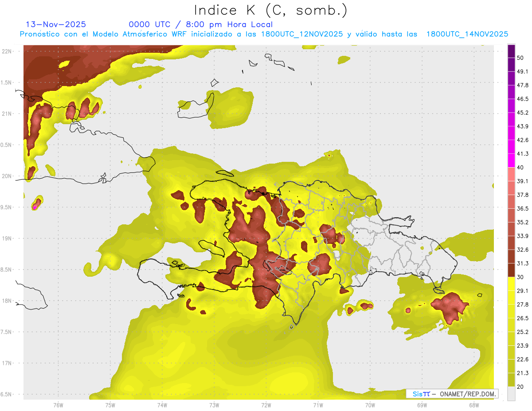Select the '26.5' colorbar value

click(523, 318)
